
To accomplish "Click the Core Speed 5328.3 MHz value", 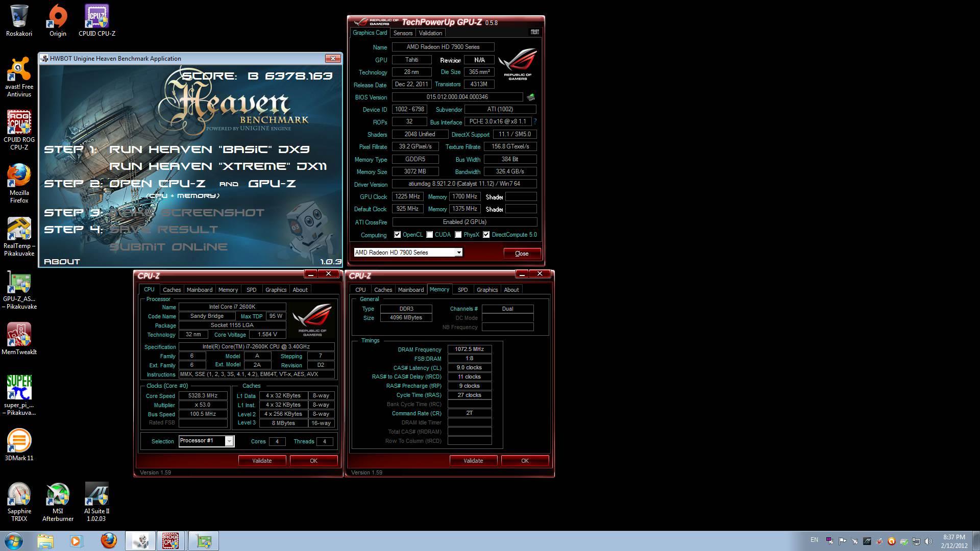I will click(203, 396).
